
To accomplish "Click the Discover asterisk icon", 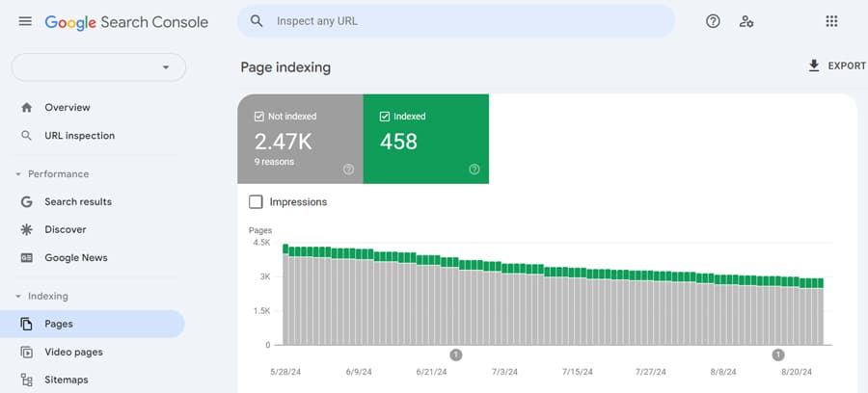I will tap(26, 229).
